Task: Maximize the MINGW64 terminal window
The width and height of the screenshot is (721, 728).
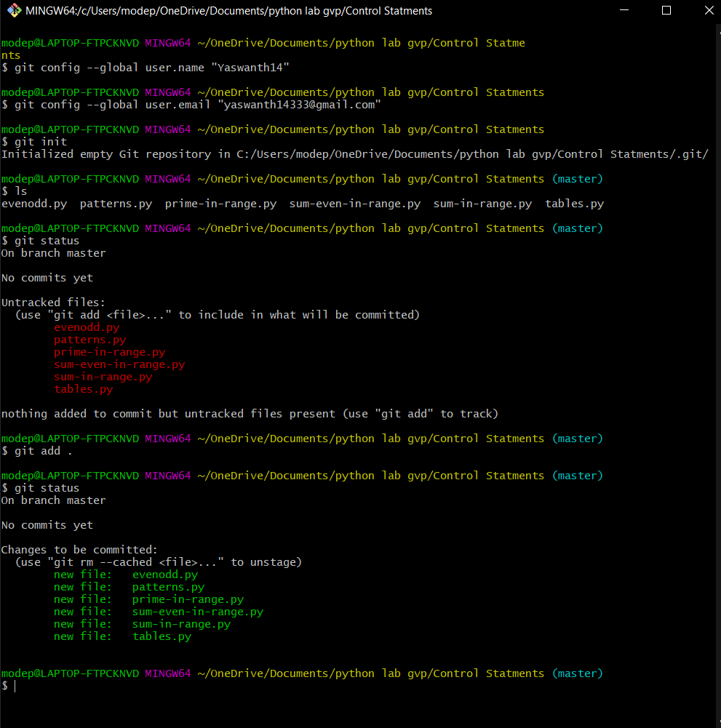Action: tap(666, 10)
